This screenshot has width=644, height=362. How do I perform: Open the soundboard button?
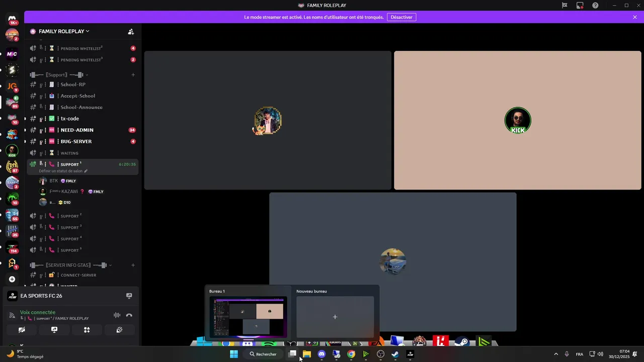pos(119,330)
